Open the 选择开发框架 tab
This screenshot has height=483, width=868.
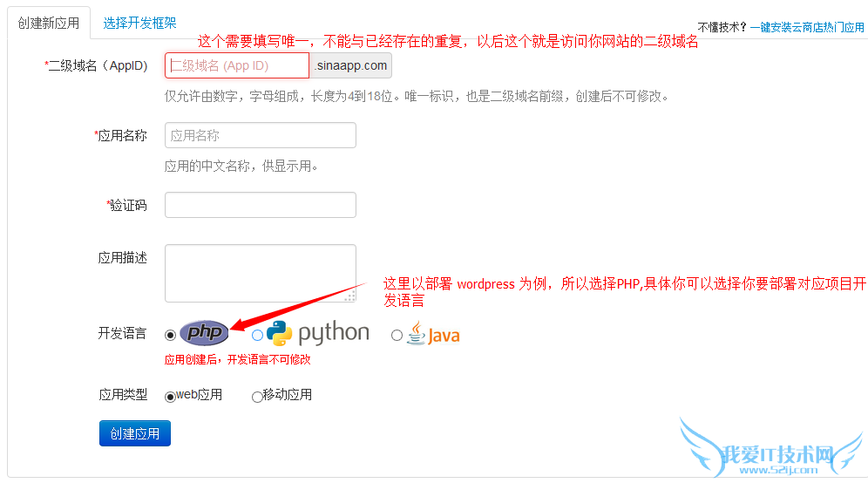click(x=139, y=24)
